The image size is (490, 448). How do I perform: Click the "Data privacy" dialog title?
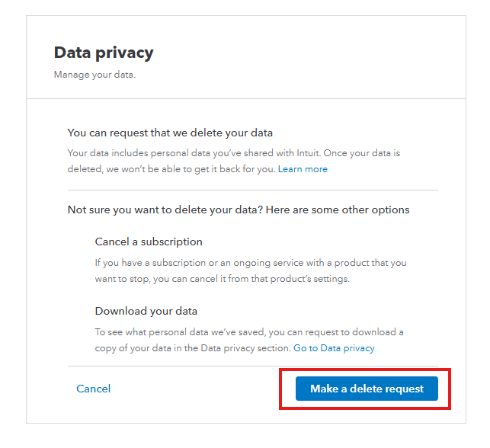point(104,53)
